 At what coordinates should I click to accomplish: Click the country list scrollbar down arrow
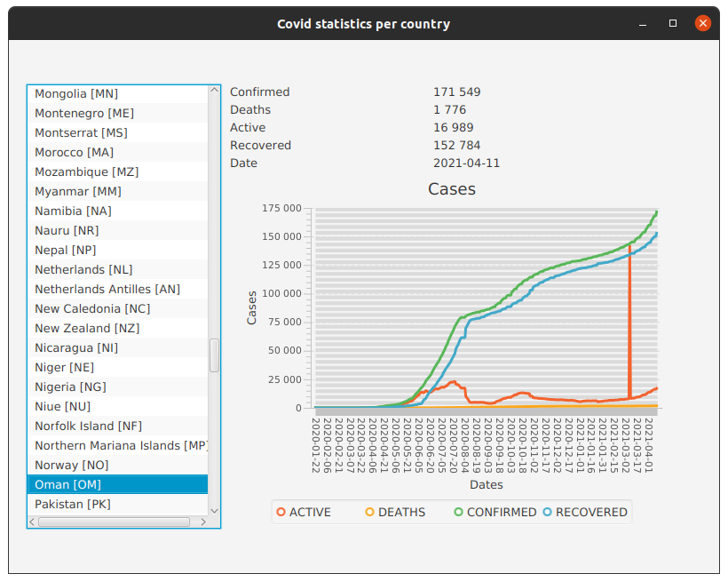click(x=214, y=512)
